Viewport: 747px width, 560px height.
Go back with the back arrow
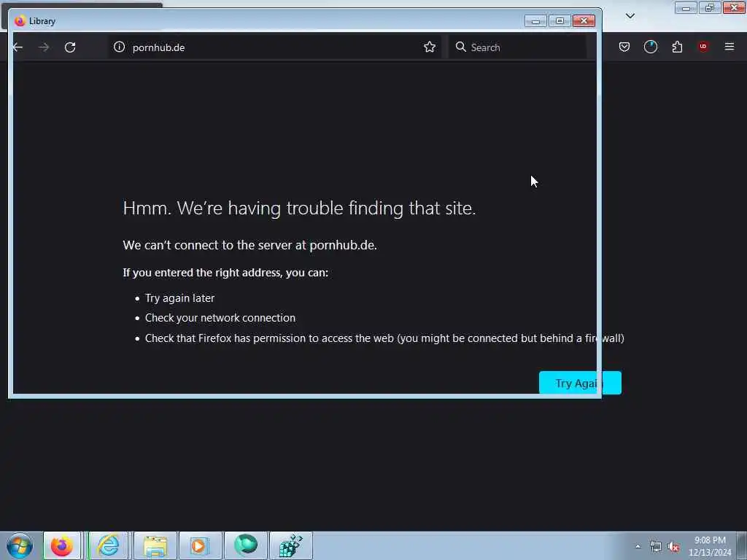(x=18, y=47)
